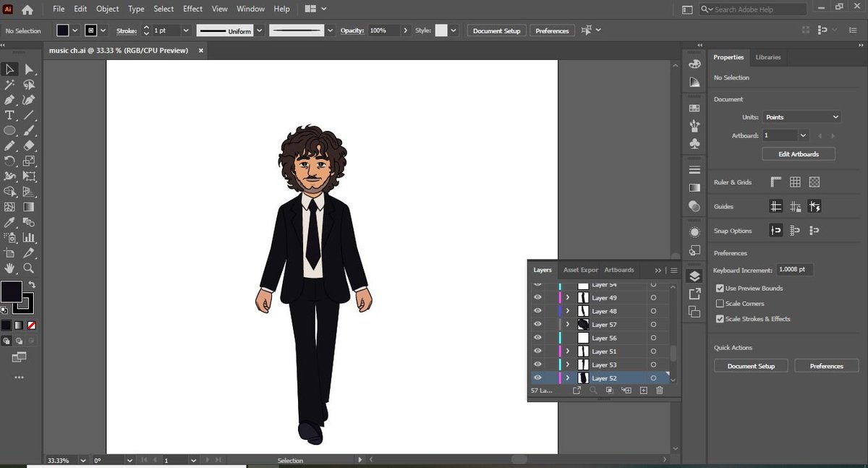
Task: Toggle visibility of Layer 52
Action: point(537,378)
